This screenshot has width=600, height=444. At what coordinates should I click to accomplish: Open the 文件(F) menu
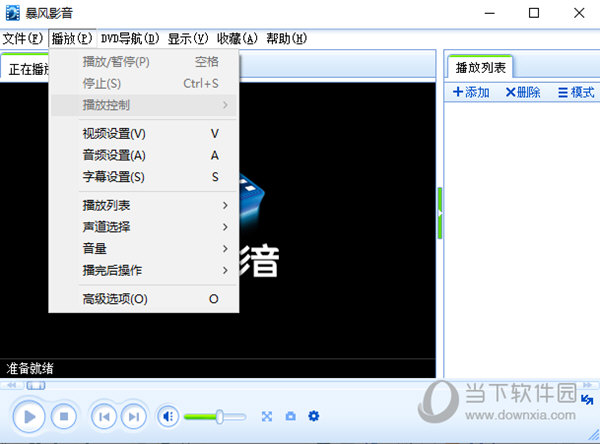click(23, 38)
